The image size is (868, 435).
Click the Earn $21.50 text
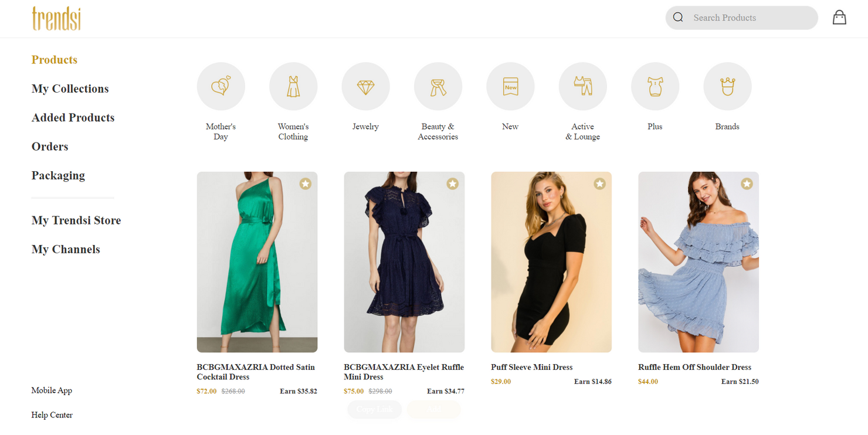point(740,382)
